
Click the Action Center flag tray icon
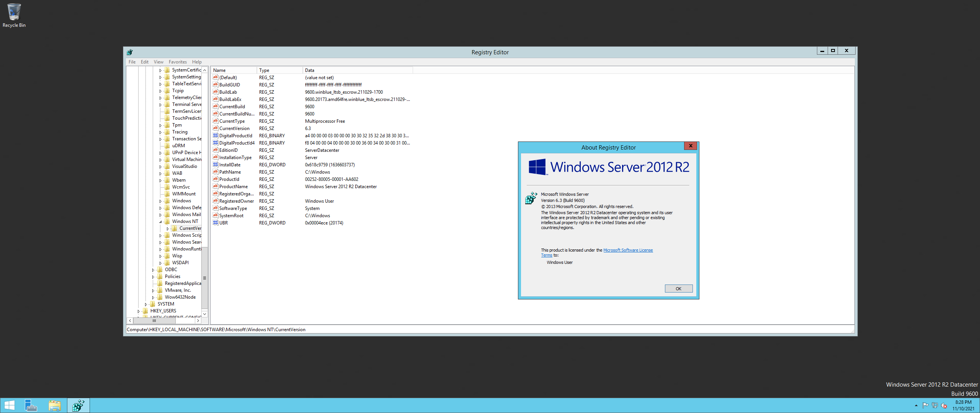click(x=925, y=405)
